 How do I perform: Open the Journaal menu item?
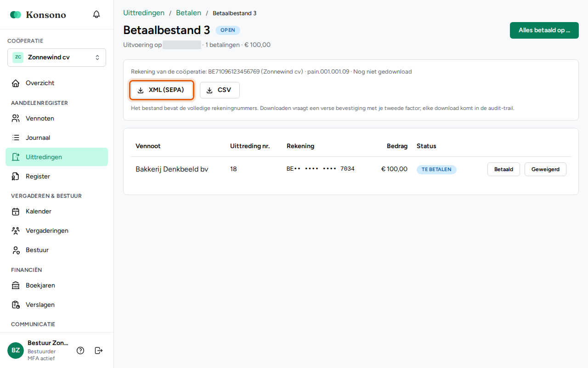pyautogui.click(x=57, y=138)
